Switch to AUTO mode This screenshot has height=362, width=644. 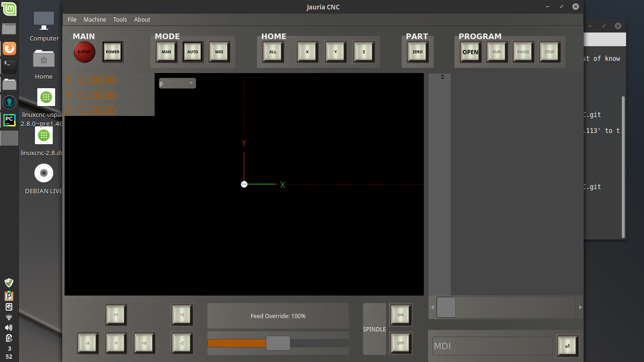pyautogui.click(x=193, y=52)
